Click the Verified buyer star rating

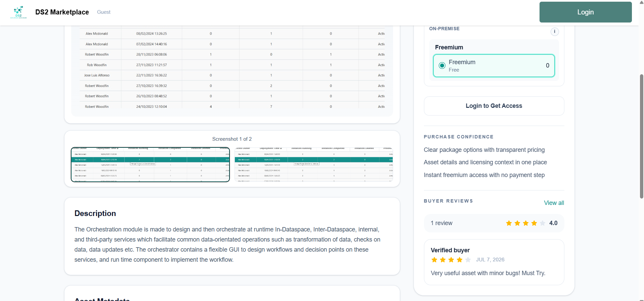(451, 260)
